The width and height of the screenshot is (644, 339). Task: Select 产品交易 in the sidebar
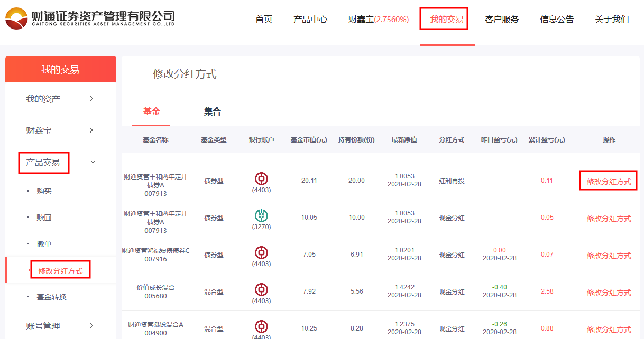(x=43, y=162)
